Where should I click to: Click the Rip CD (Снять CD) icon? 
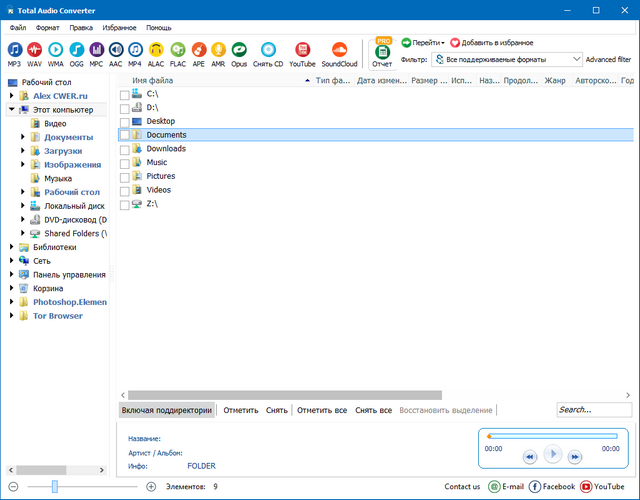point(269,50)
